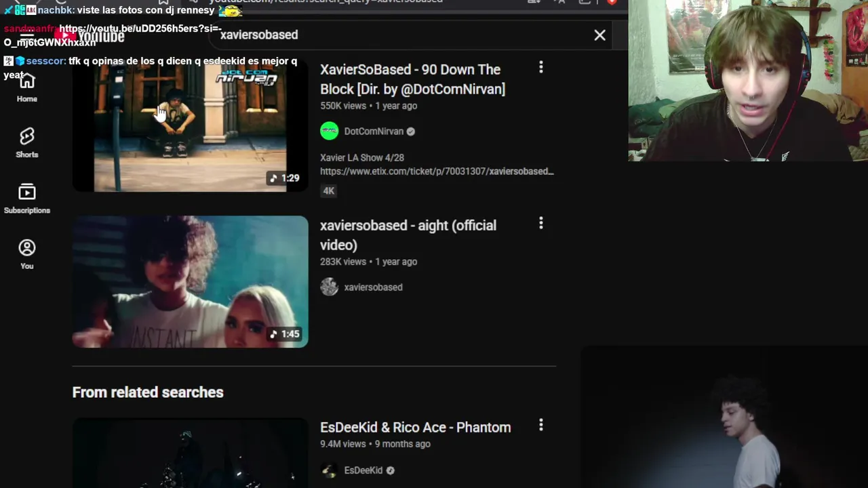The height and width of the screenshot is (488, 868).
Task: Clear the xaviersobased search with the X
Action: pos(599,35)
